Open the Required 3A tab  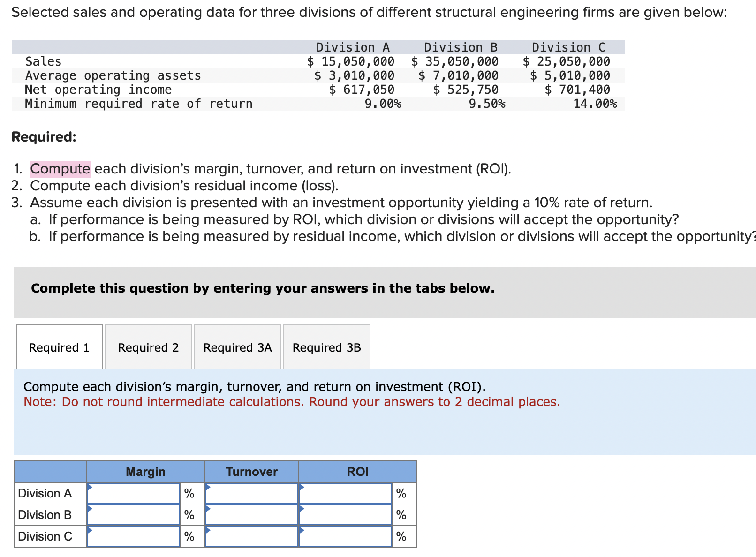(x=237, y=347)
